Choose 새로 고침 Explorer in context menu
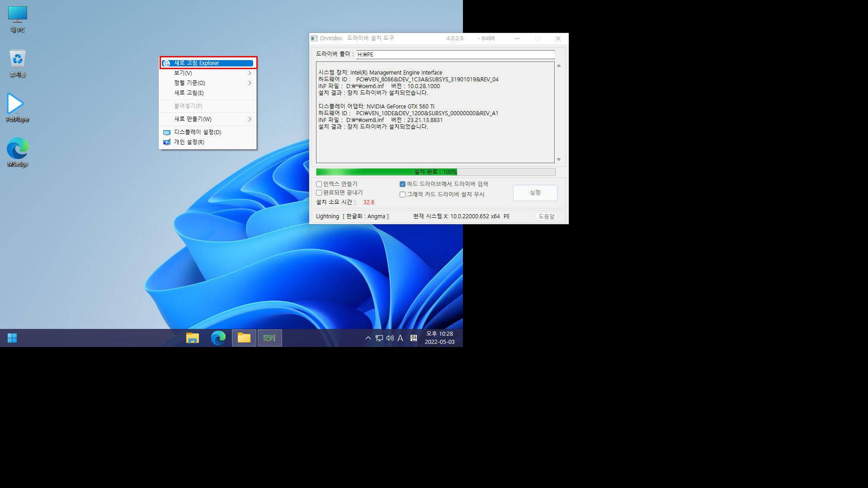The height and width of the screenshot is (488, 868). pos(208,63)
